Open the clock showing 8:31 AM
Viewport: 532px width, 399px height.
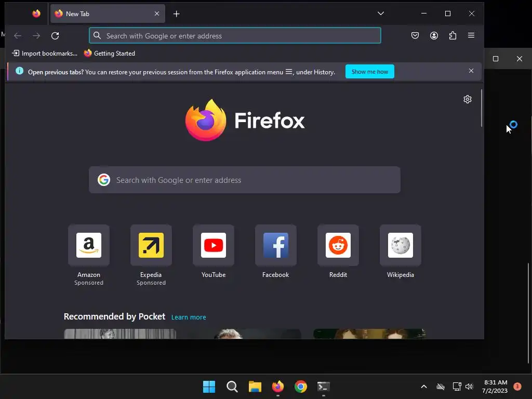point(495,387)
